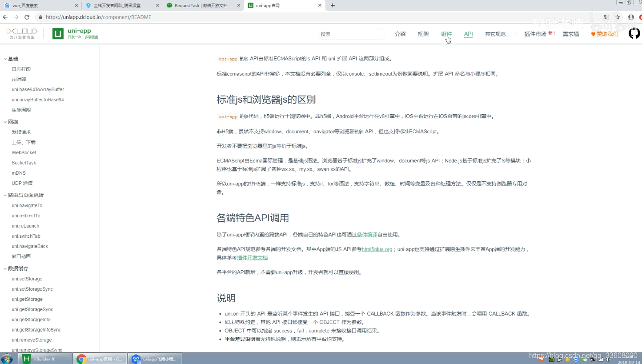Click the heart icon next to 赞助我们
The width and height of the screenshot is (642, 364).
594,33
